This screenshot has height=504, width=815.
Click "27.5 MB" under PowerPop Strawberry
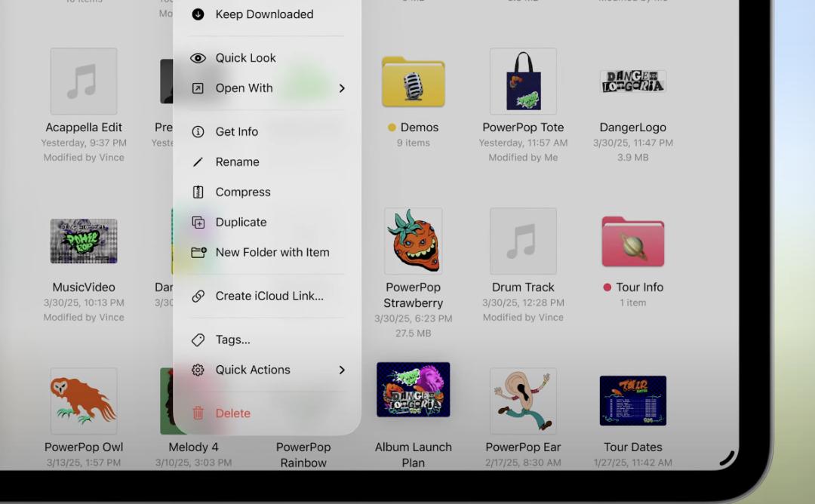click(414, 333)
